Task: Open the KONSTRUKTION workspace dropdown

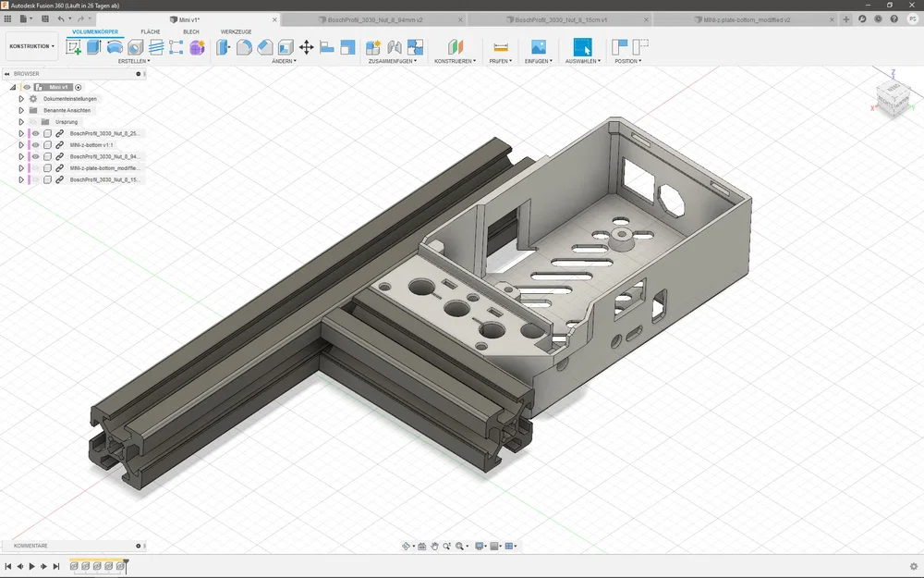Action: 31,46
